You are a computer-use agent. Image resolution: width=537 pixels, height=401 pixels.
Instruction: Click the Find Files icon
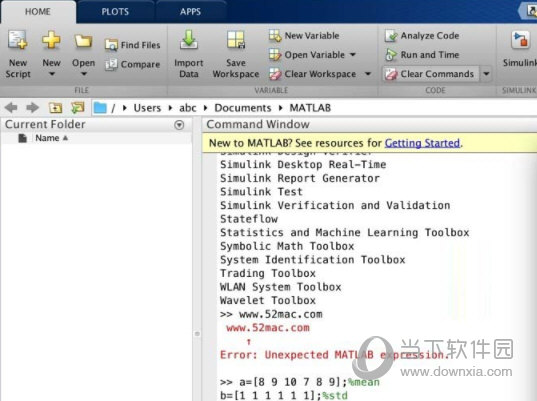click(111, 45)
